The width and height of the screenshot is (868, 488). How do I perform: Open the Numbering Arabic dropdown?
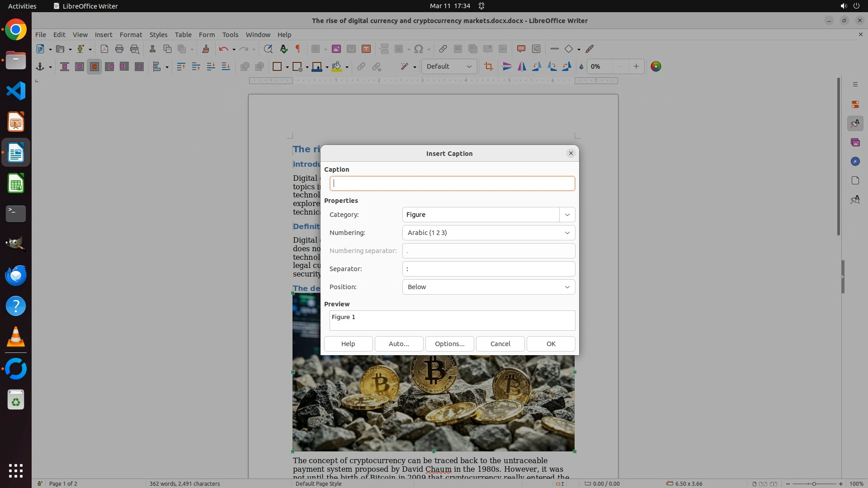[x=488, y=233]
